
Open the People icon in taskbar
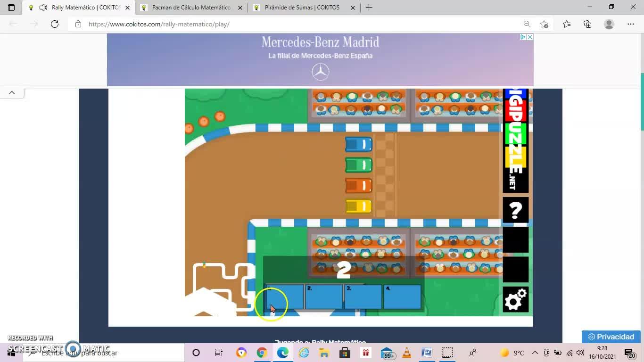pyautogui.click(x=472, y=353)
